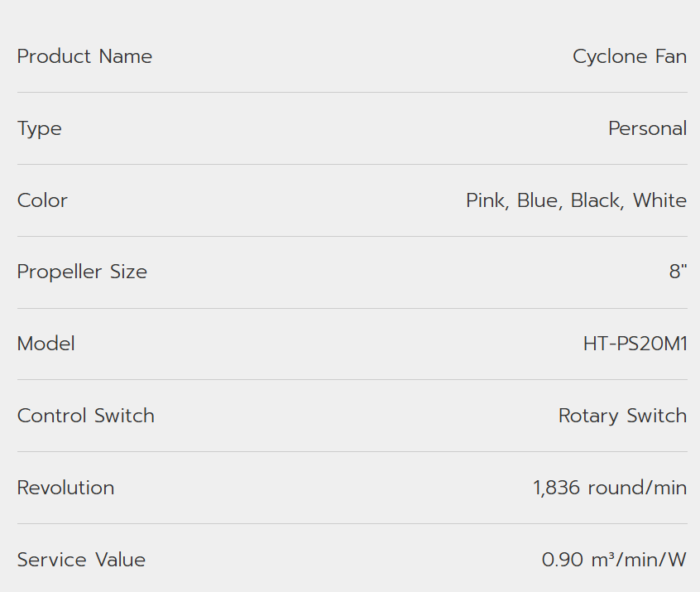Click the Product Name label

click(x=84, y=56)
